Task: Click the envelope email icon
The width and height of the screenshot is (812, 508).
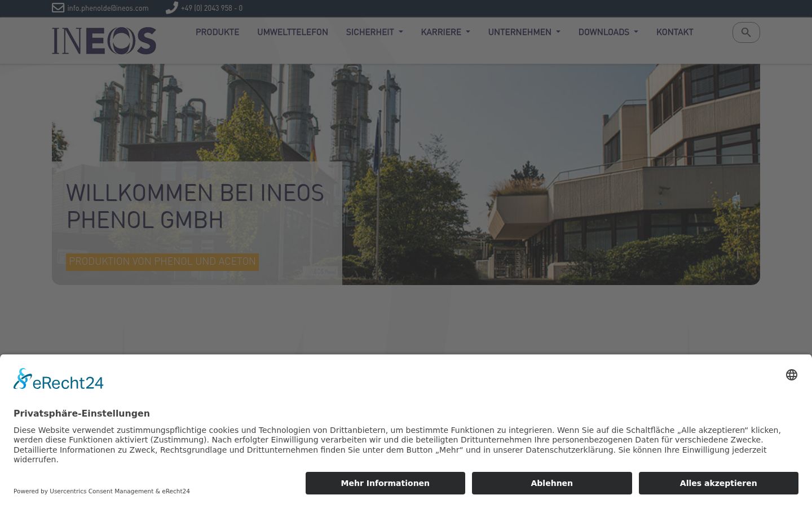Action: (58, 8)
